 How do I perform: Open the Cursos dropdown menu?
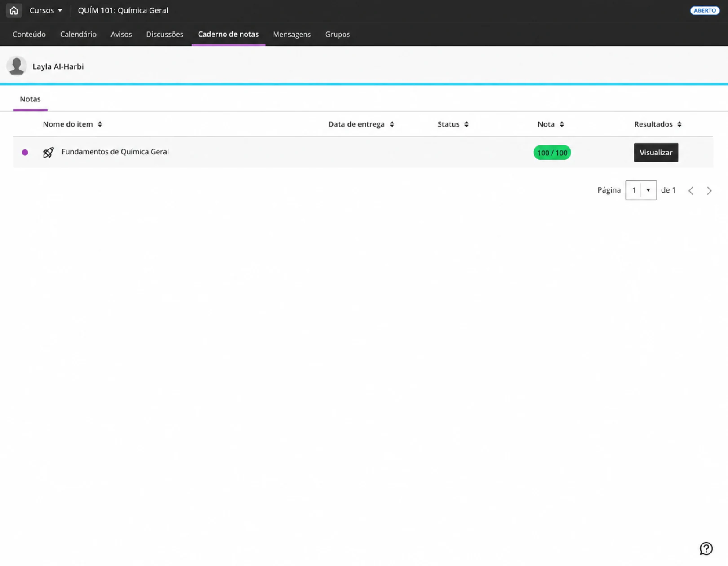[46, 10]
